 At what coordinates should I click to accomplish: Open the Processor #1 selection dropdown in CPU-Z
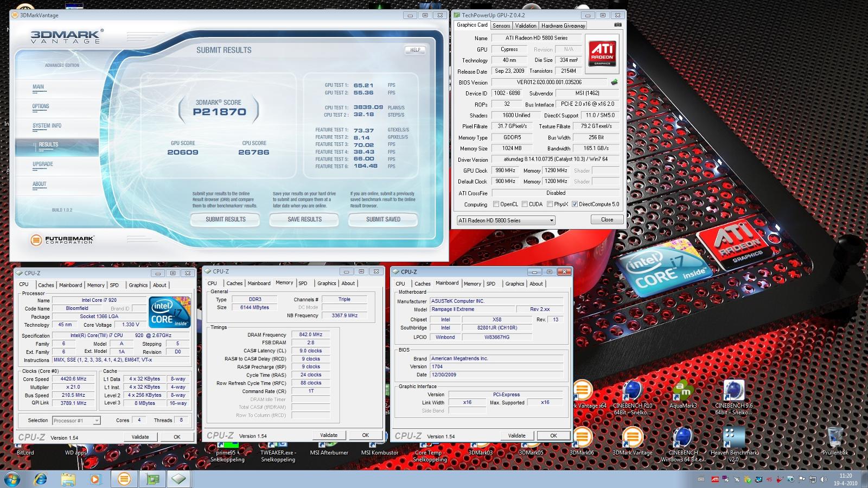click(x=76, y=420)
